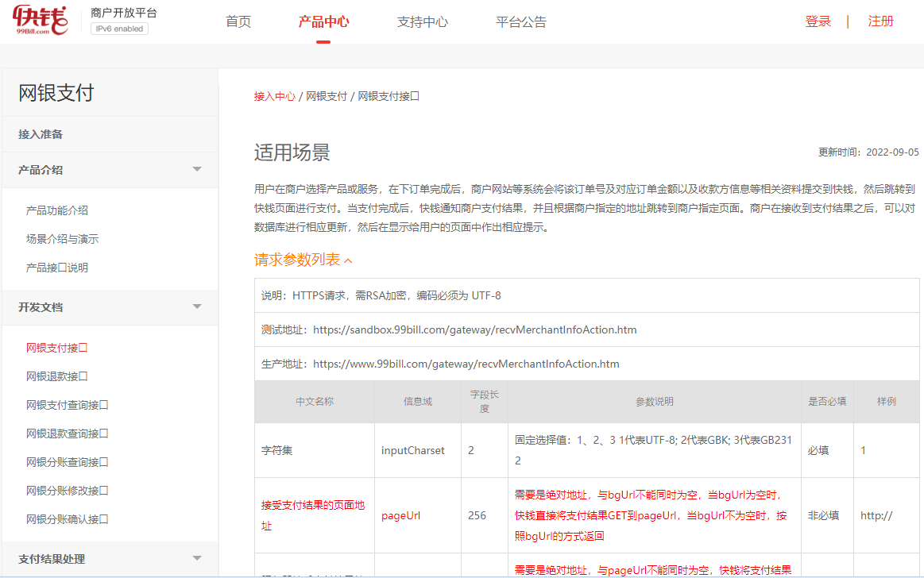The height and width of the screenshot is (578, 924).
Task: Click the 注册 link
Action: 880,21
